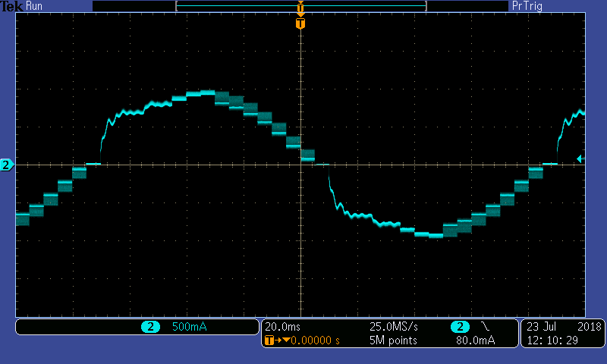Click the channel 2 ground reference marker
607x364 pixels.
coord(6,165)
